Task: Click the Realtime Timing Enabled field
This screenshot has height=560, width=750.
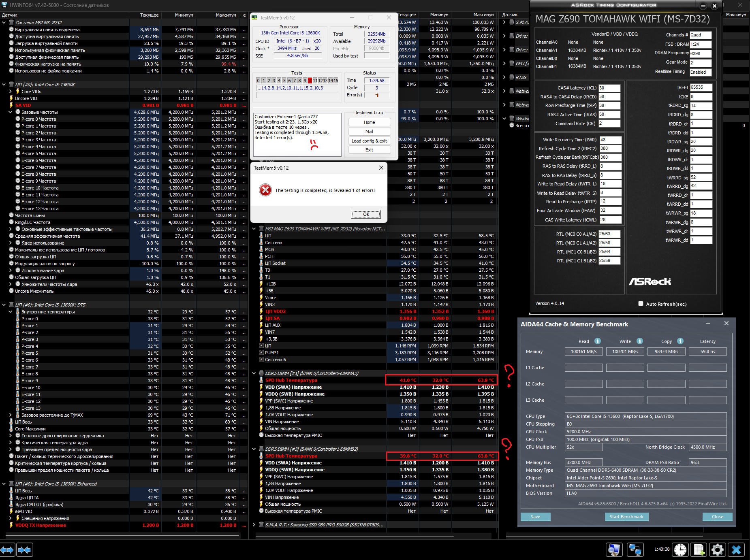Action: pos(701,72)
